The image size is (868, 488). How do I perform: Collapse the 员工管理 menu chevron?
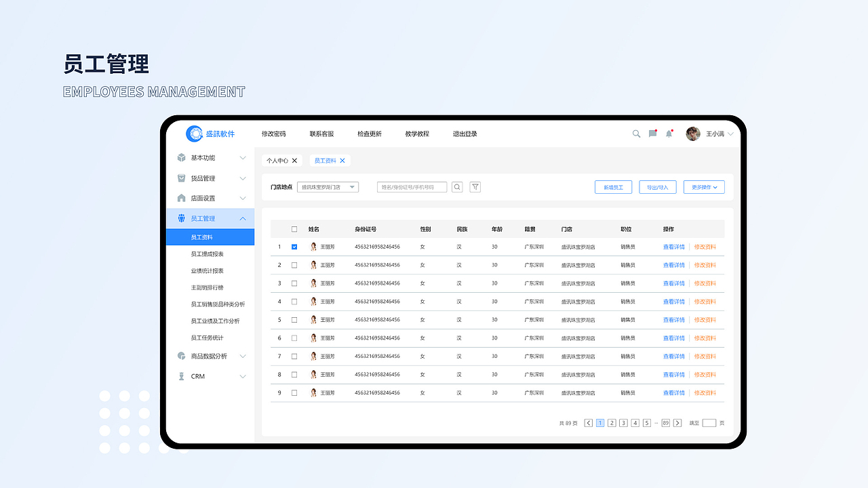pos(243,218)
